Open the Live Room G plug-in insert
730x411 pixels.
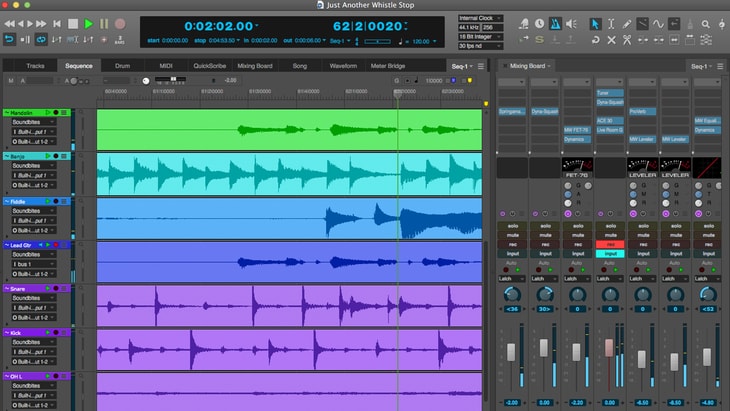[610, 130]
